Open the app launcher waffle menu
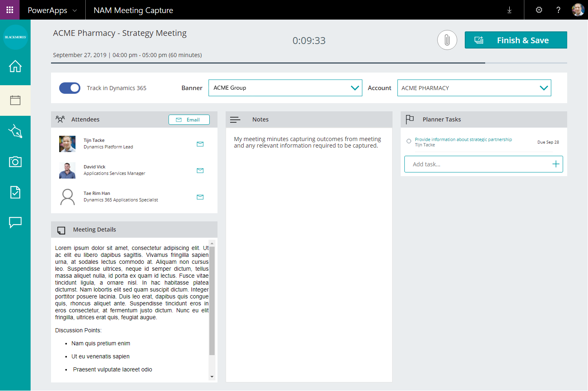The width and height of the screenshot is (588, 391). [x=10, y=10]
